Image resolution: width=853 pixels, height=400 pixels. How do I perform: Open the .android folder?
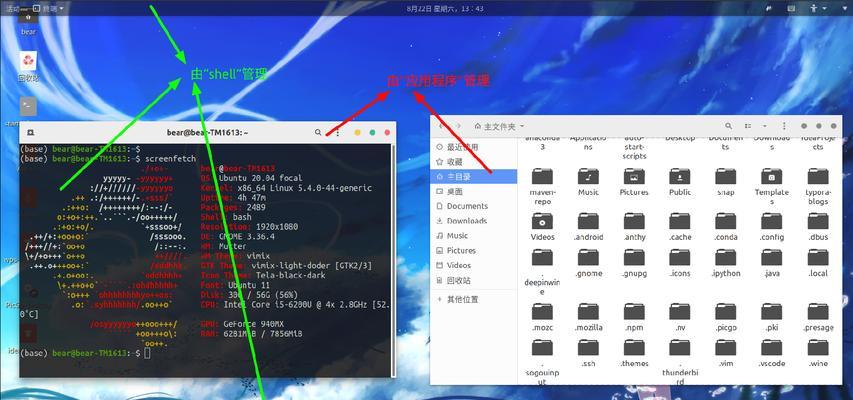[x=588, y=226]
